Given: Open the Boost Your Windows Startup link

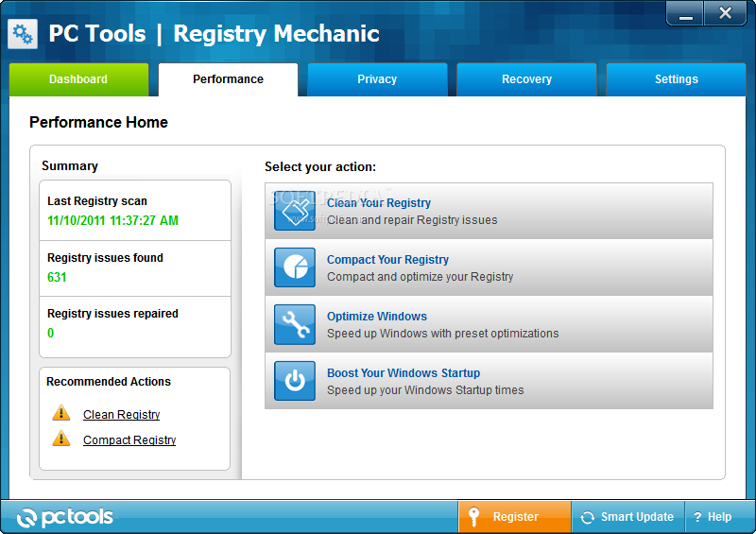Looking at the screenshot, I should click(404, 373).
